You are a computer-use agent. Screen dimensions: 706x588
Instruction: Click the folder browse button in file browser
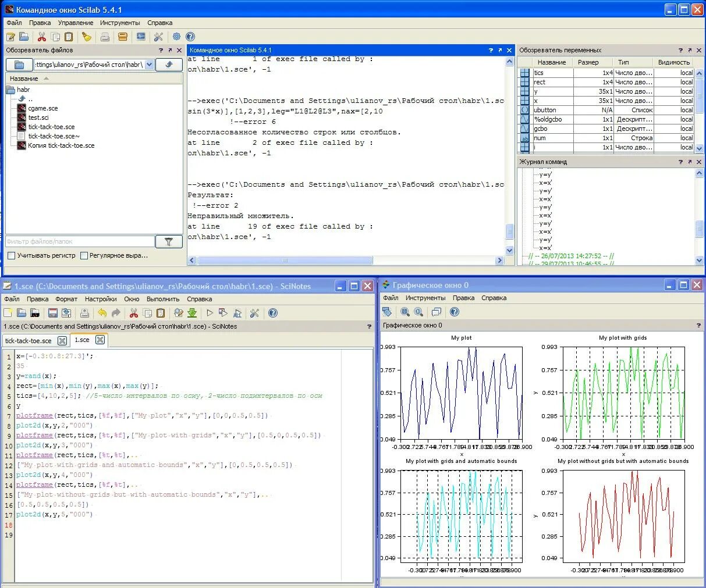click(19, 65)
